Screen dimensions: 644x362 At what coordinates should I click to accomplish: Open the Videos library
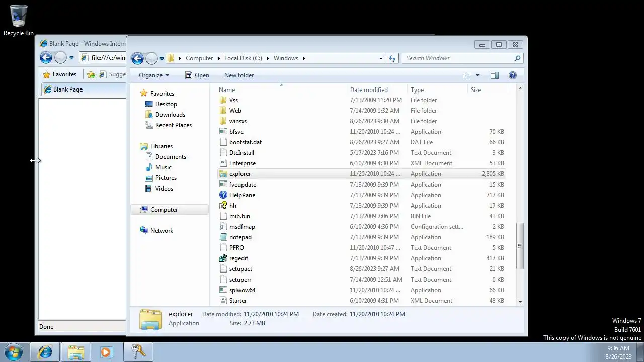pos(164,189)
